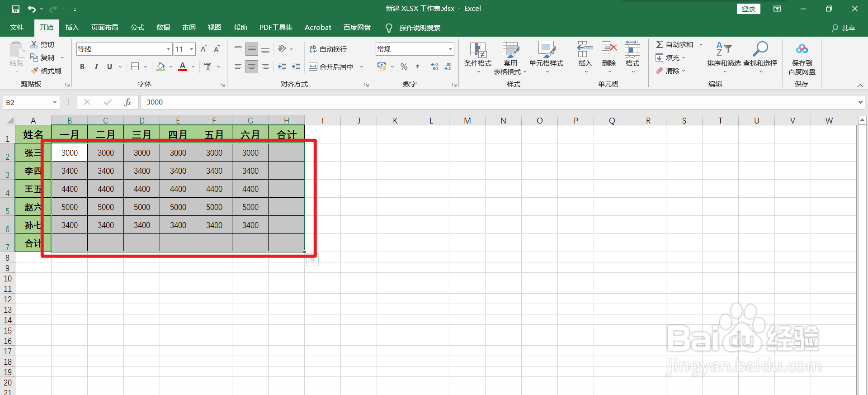The width and height of the screenshot is (868, 395).
Task: Decrease indent in alignment group
Action: point(282,67)
